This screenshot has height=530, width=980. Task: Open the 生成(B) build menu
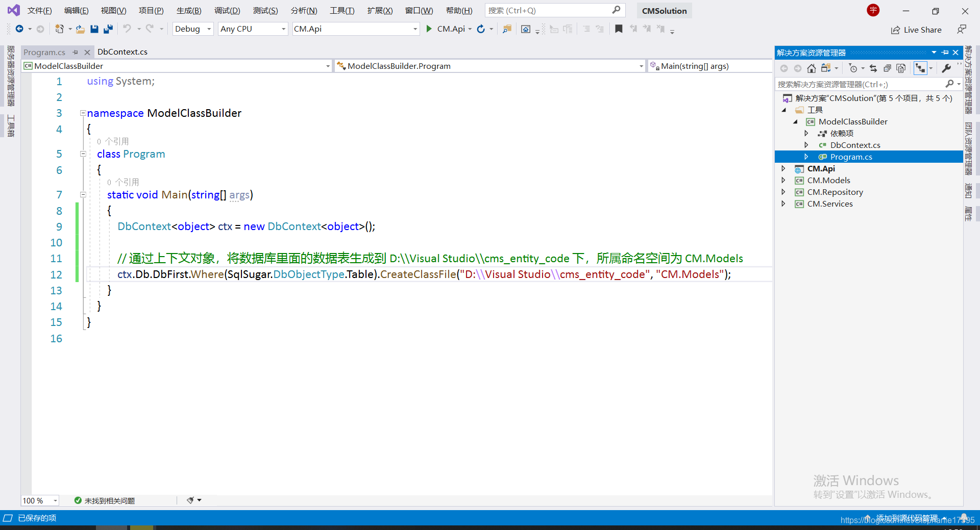click(x=189, y=10)
